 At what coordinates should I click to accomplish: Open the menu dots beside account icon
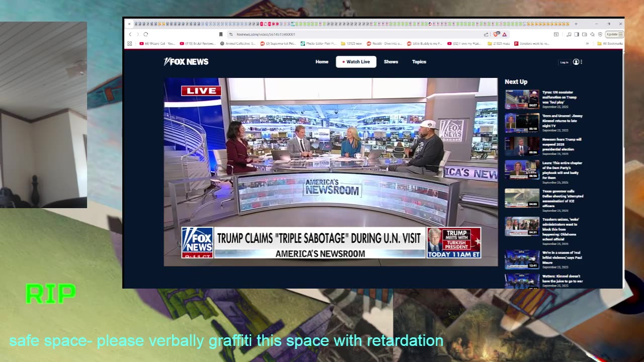(581, 62)
